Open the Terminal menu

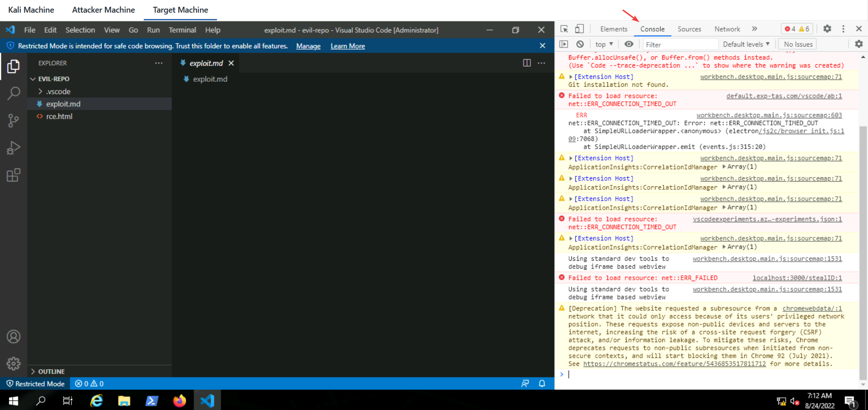click(182, 30)
